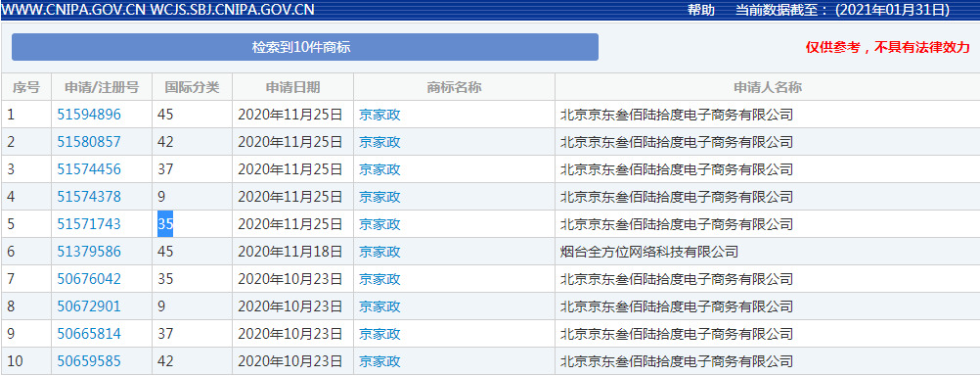Screen dimensions: 980x376
Task: Click class 37 in row 50665814
Action: pyautogui.click(x=165, y=334)
